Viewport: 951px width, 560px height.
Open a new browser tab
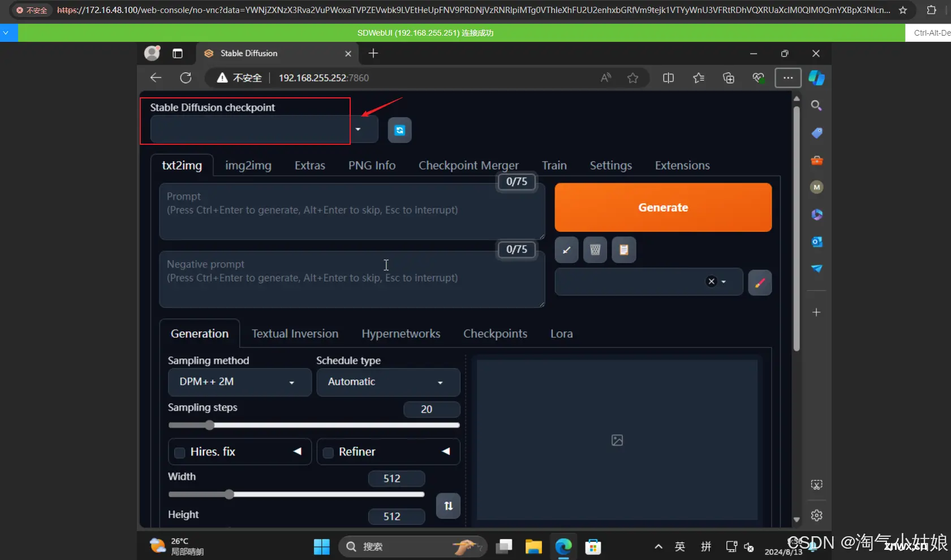coord(373,53)
